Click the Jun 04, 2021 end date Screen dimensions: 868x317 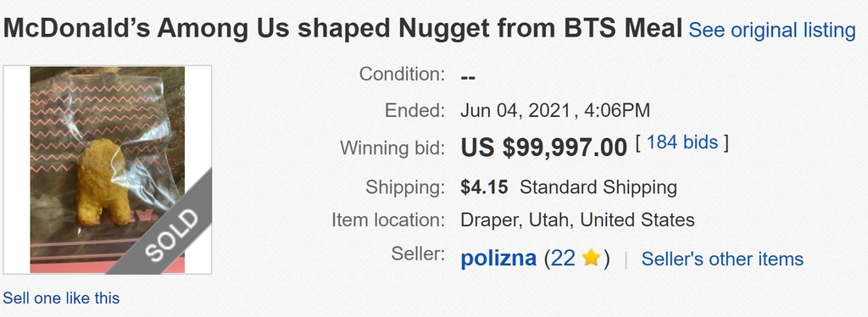tap(515, 110)
